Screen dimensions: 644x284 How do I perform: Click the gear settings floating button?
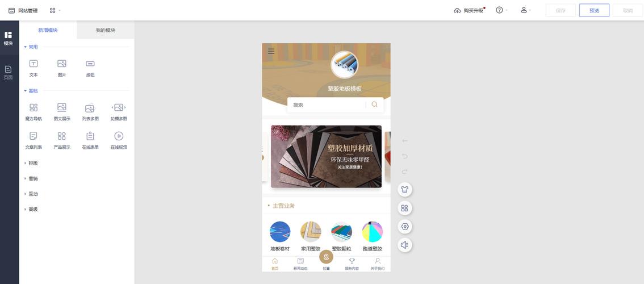[404, 227]
